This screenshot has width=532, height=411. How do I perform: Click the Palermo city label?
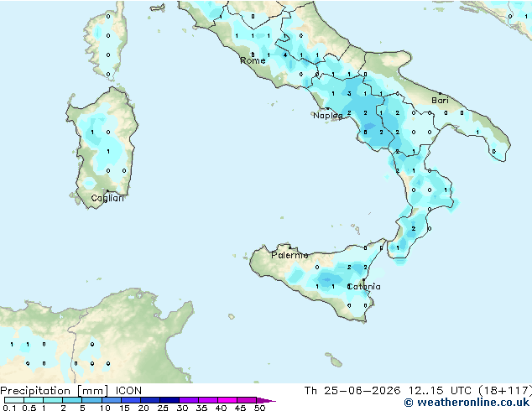(x=289, y=255)
